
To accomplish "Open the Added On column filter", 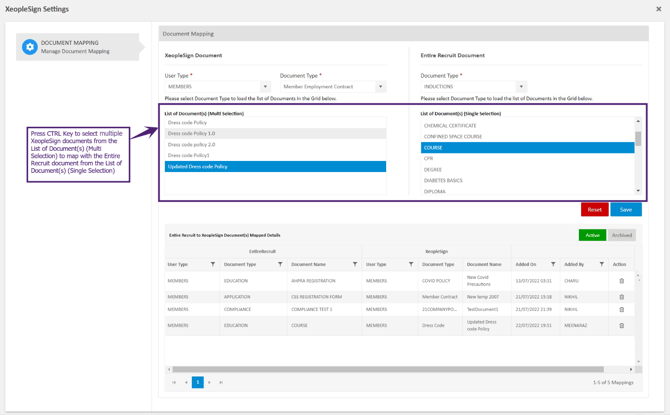I will tap(553, 264).
